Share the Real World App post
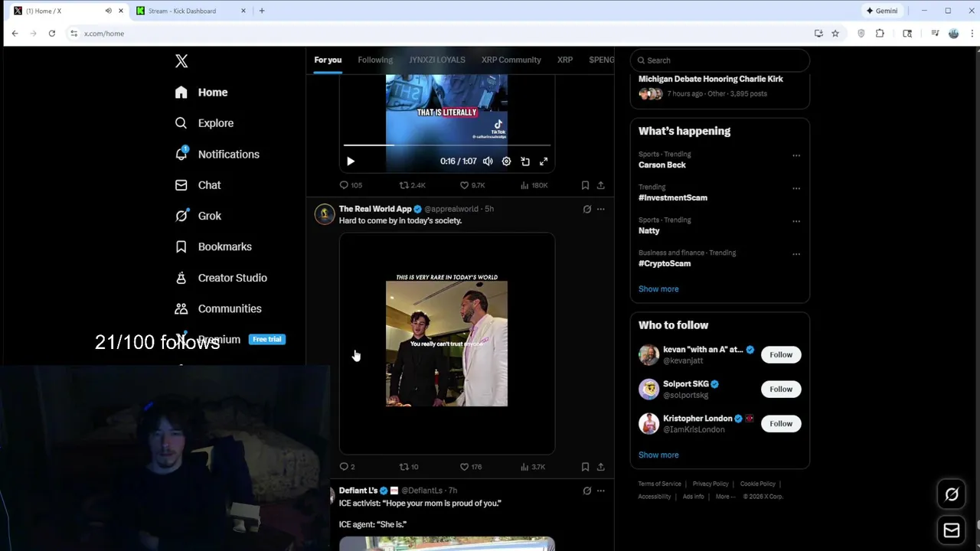The width and height of the screenshot is (980, 551). [x=601, y=467]
